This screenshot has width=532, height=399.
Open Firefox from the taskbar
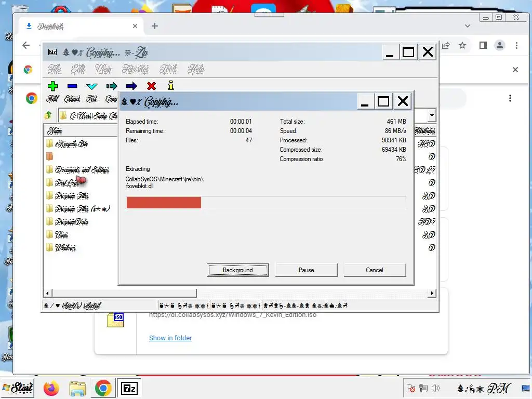pyautogui.click(x=51, y=388)
